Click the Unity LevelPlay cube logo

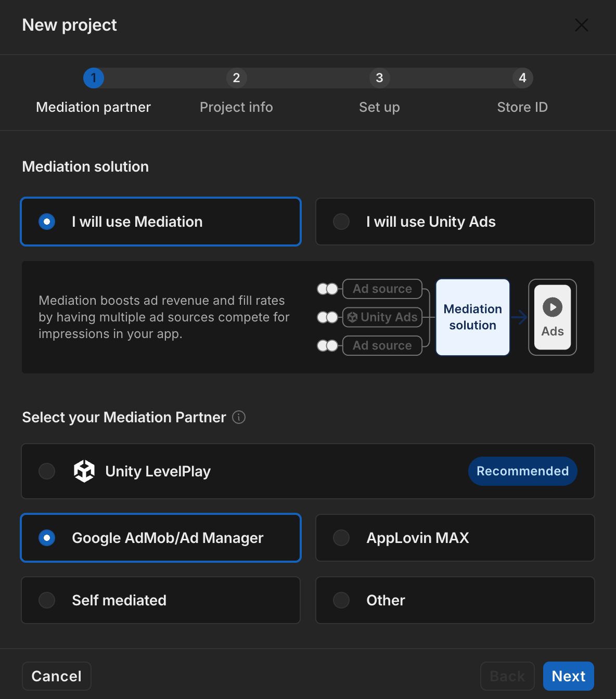tap(84, 471)
